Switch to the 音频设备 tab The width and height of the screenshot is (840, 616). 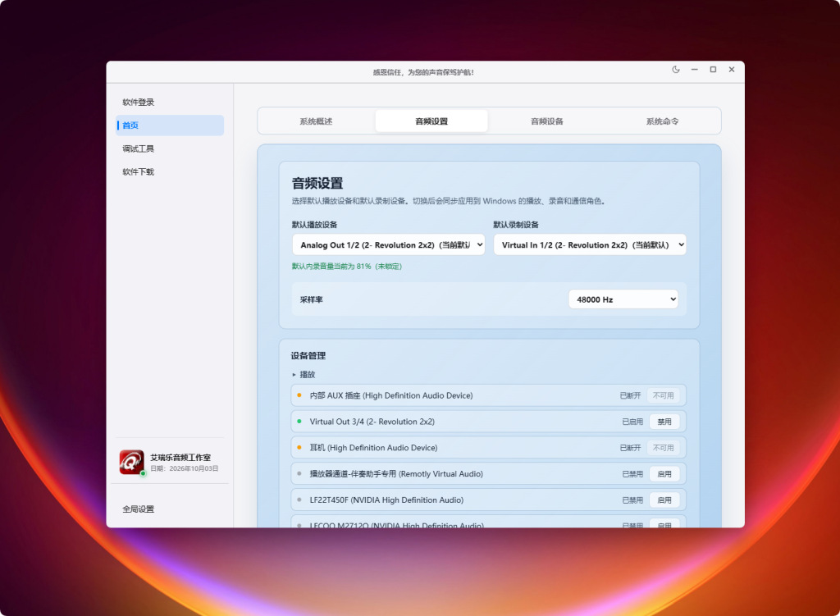coord(547,121)
